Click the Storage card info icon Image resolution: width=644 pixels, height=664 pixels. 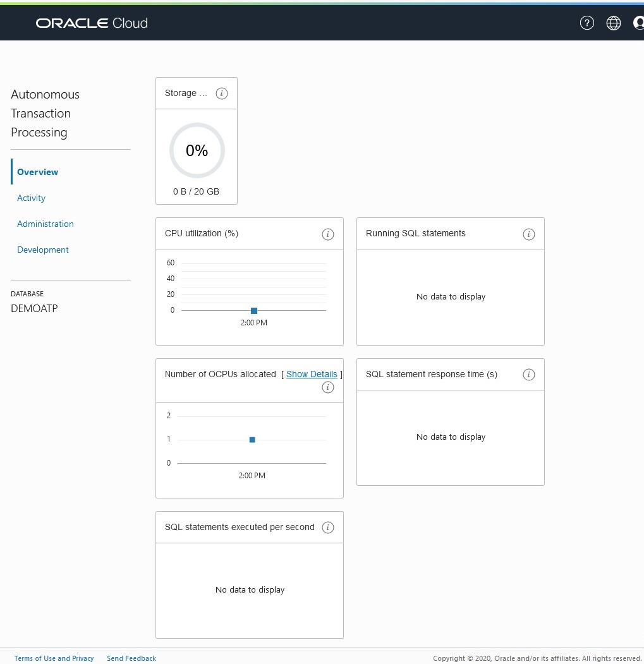click(x=222, y=93)
